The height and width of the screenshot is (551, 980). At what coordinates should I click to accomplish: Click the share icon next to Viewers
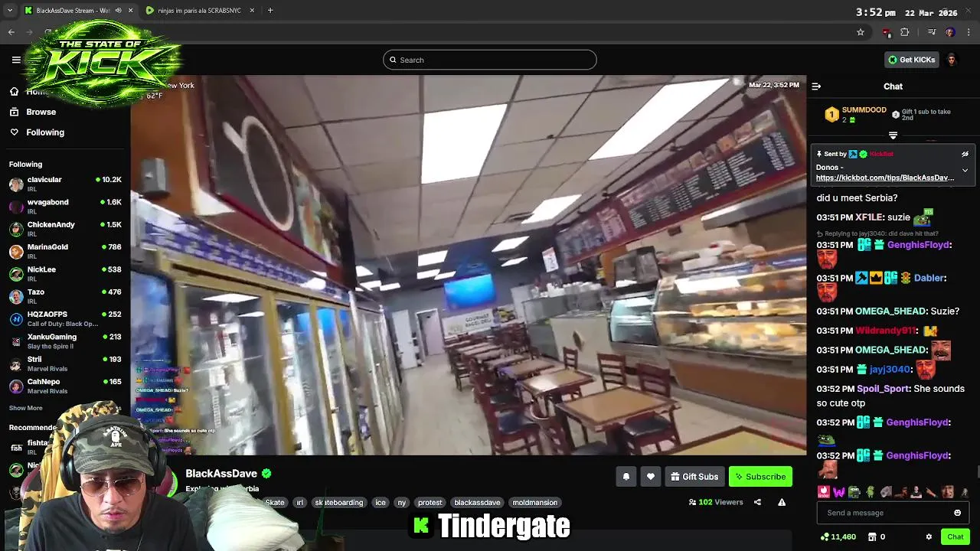point(757,502)
